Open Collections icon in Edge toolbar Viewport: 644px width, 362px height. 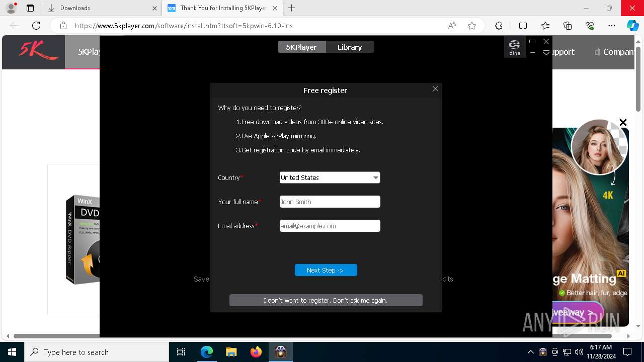(568, 26)
